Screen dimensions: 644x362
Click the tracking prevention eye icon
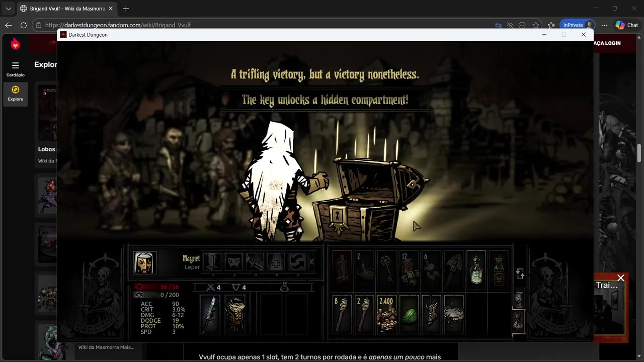[x=510, y=25]
